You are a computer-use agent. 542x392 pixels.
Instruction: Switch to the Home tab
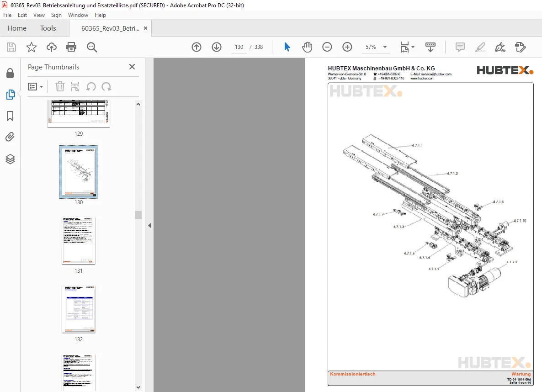click(17, 28)
